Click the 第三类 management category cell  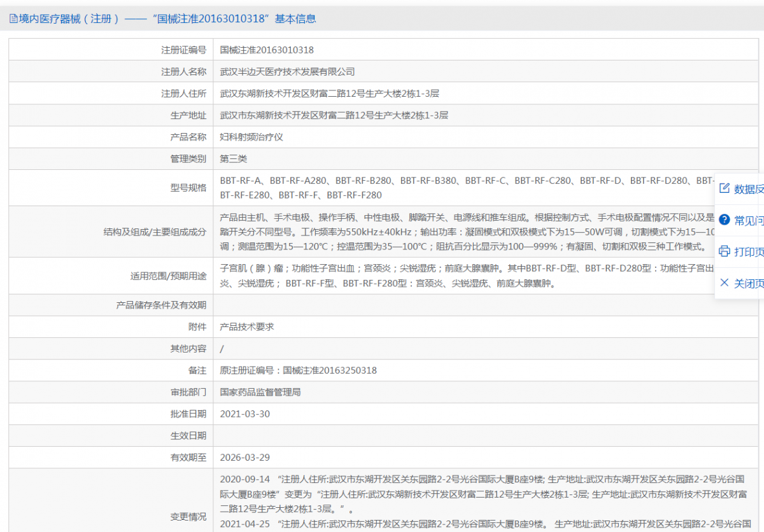[232, 158]
